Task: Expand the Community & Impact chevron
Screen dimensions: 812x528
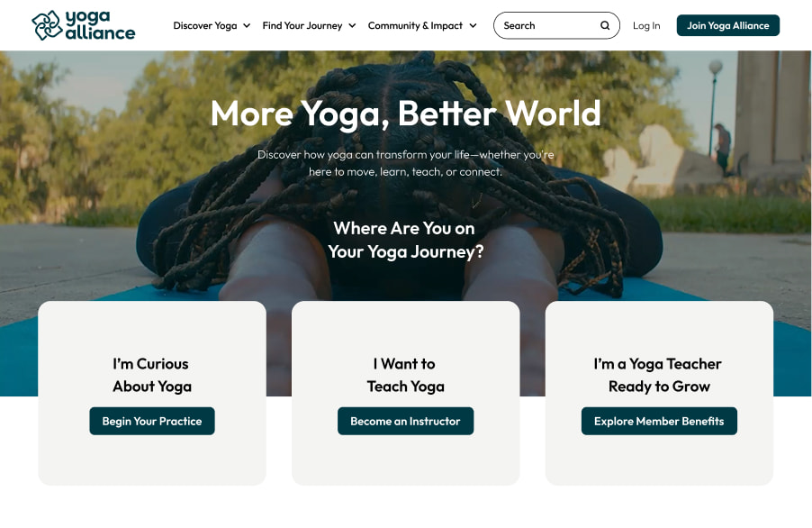Action: point(473,25)
